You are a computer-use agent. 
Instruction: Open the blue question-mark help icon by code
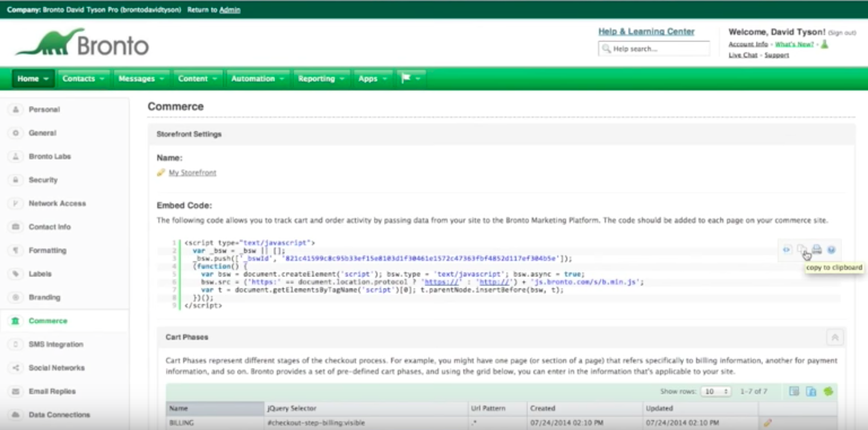click(831, 250)
